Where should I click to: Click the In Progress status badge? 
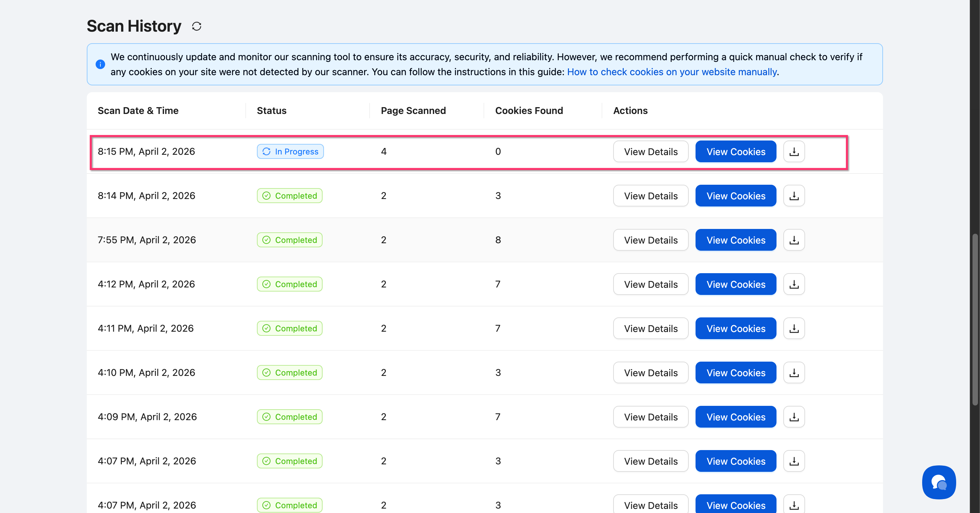click(x=290, y=151)
